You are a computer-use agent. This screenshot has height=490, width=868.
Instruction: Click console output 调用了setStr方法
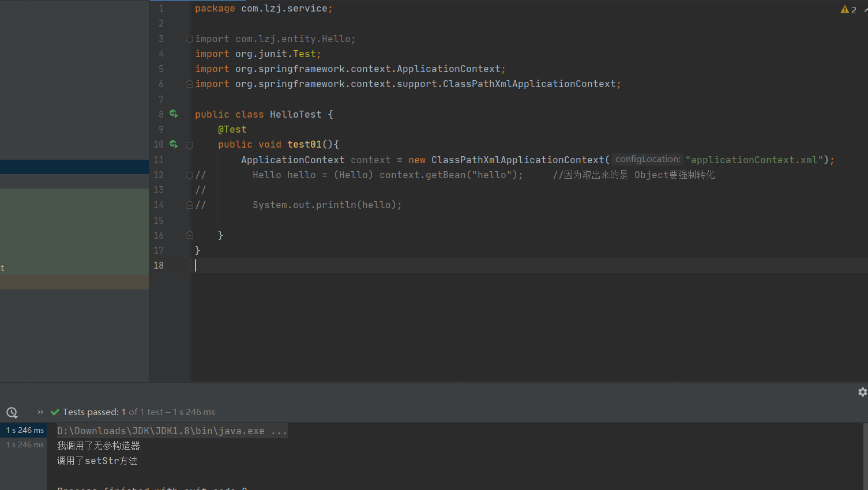[x=97, y=461]
